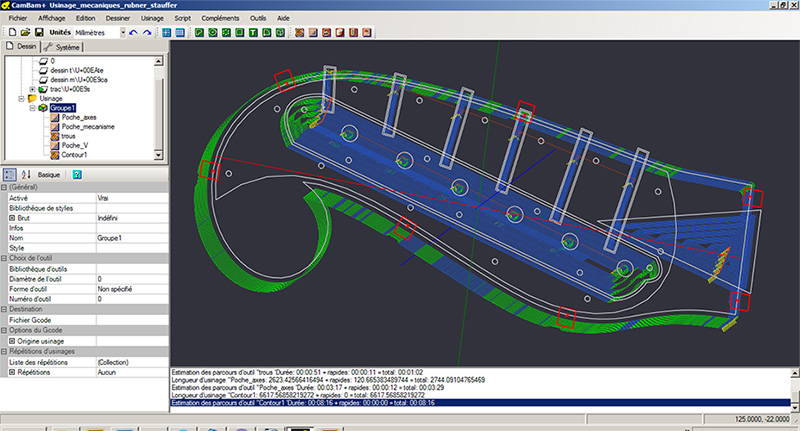Select the green cube surface tool

(x=280, y=33)
